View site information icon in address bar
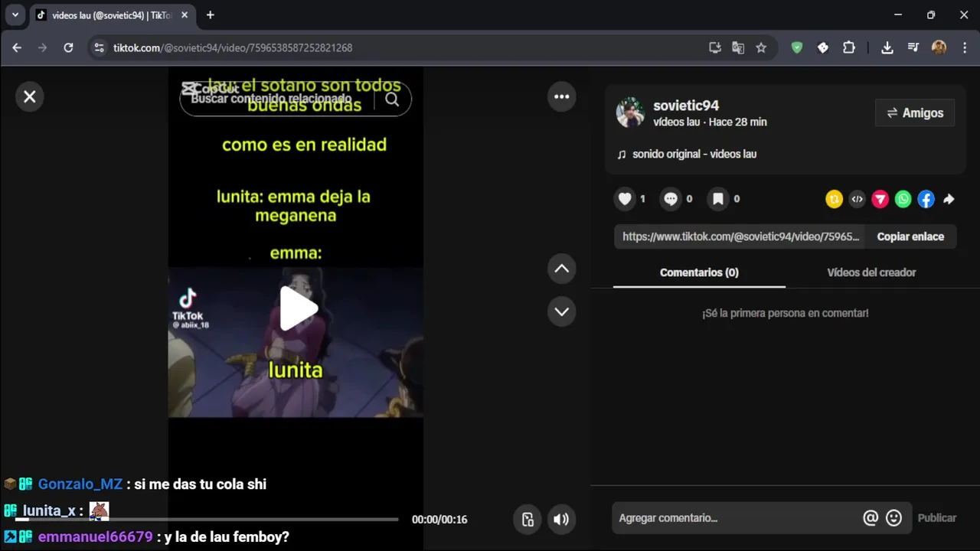The width and height of the screenshot is (980, 551). click(x=99, y=47)
